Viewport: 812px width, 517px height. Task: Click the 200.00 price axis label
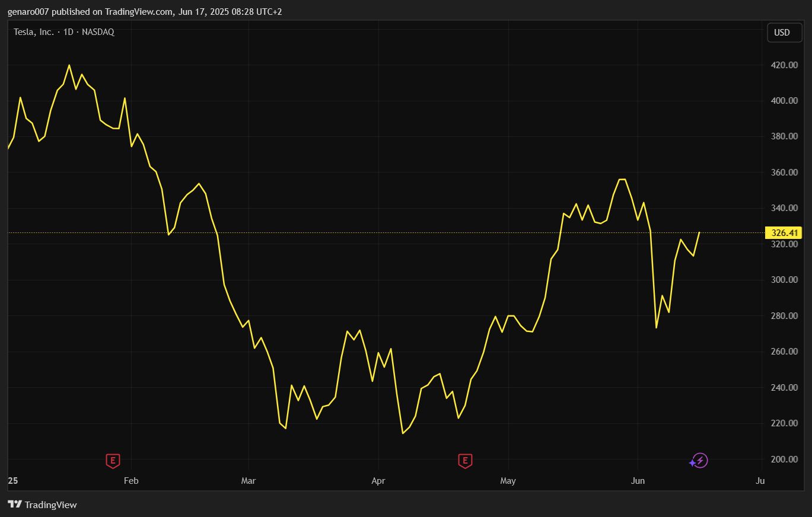pos(784,459)
